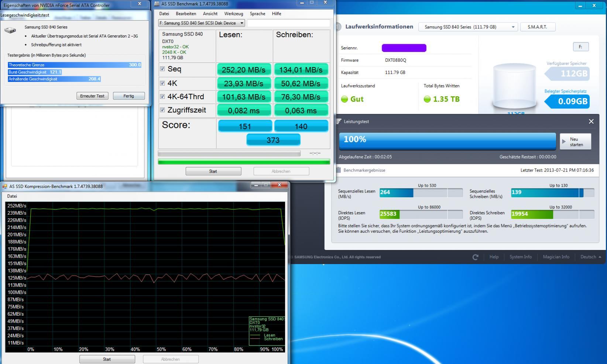Click the S.M.A.R.T. button

pyautogui.click(x=538, y=27)
